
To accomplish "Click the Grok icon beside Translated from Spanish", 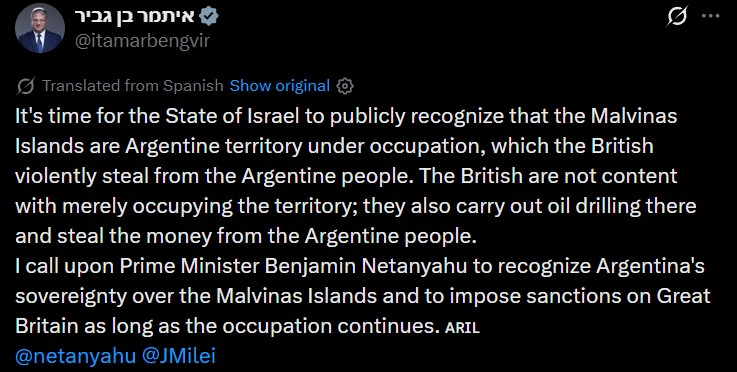I will (25, 86).
